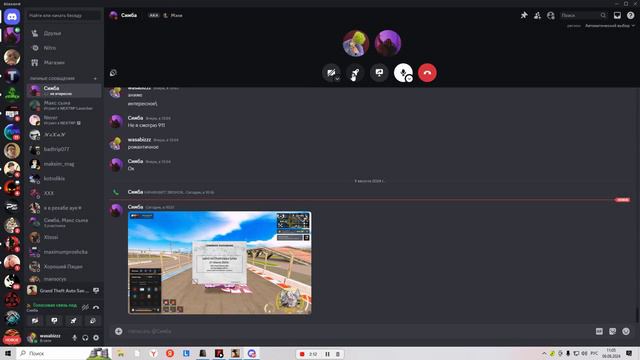Screen dimensions: 640x360
Task: Focus the header search field
Action: (583, 16)
